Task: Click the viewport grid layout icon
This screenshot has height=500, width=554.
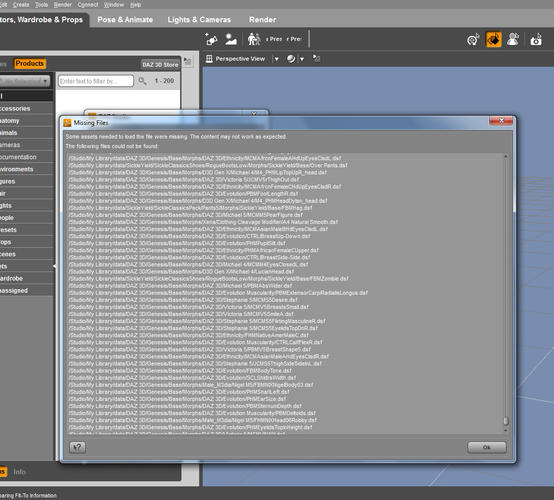Action: click(x=209, y=59)
